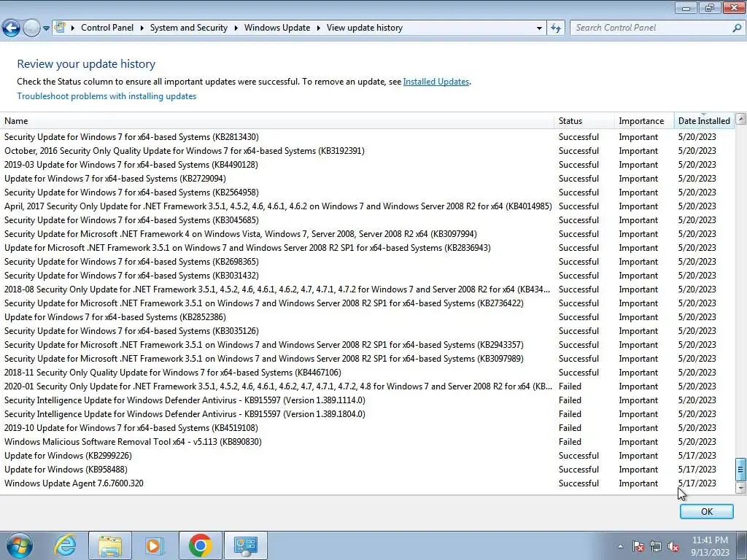Click the Forward navigation arrow button
Screen dimensions: 747x560
click(31, 28)
